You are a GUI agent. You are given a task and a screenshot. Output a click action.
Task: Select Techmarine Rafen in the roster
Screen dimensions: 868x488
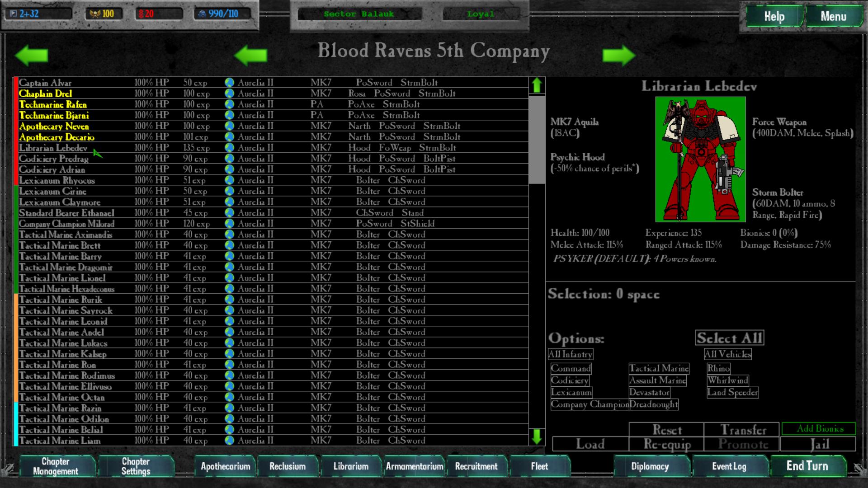tap(273, 104)
